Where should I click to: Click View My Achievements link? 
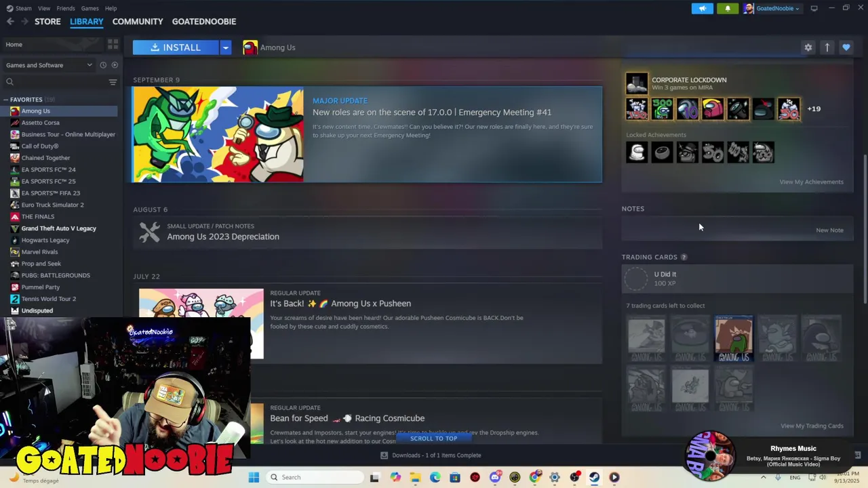pyautogui.click(x=811, y=182)
